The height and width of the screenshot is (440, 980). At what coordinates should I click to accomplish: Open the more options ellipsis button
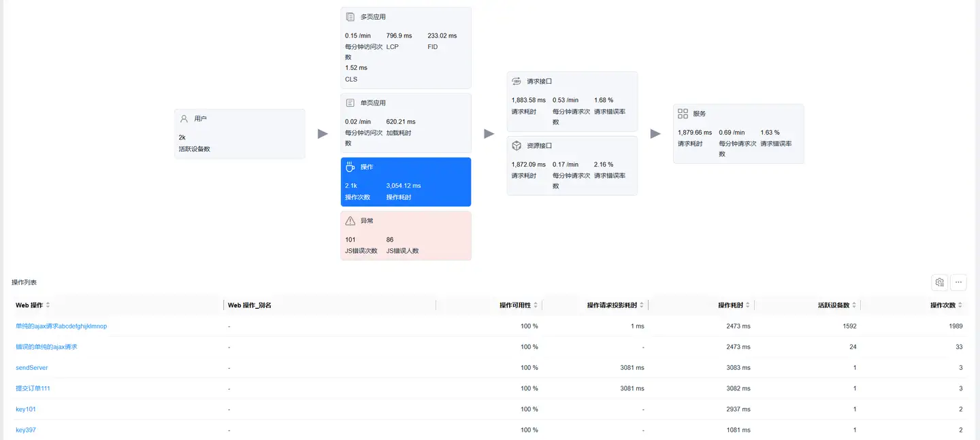tap(959, 282)
